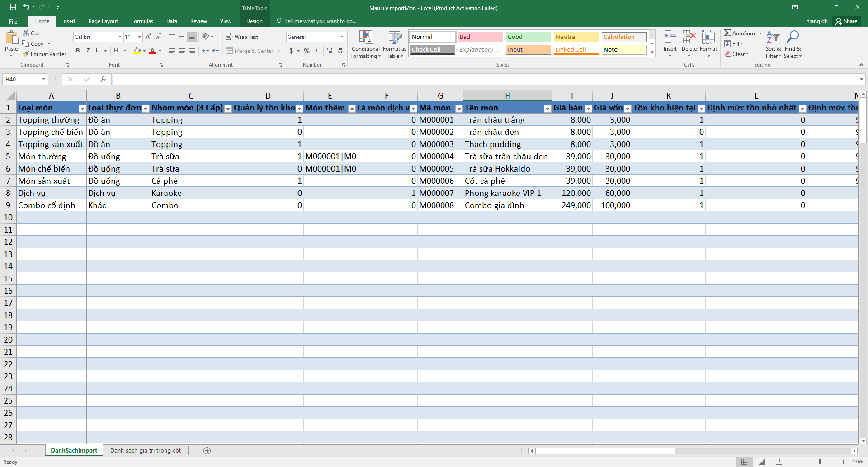Click the Format as Table icon

pyautogui.click(x=395, y=38)
